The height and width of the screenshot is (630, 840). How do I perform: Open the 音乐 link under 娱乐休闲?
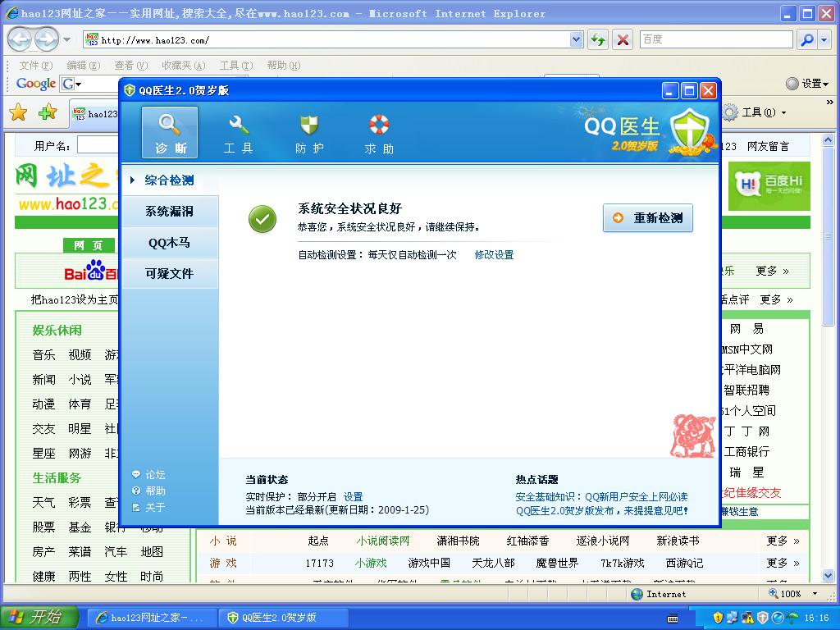click(44, 355)
